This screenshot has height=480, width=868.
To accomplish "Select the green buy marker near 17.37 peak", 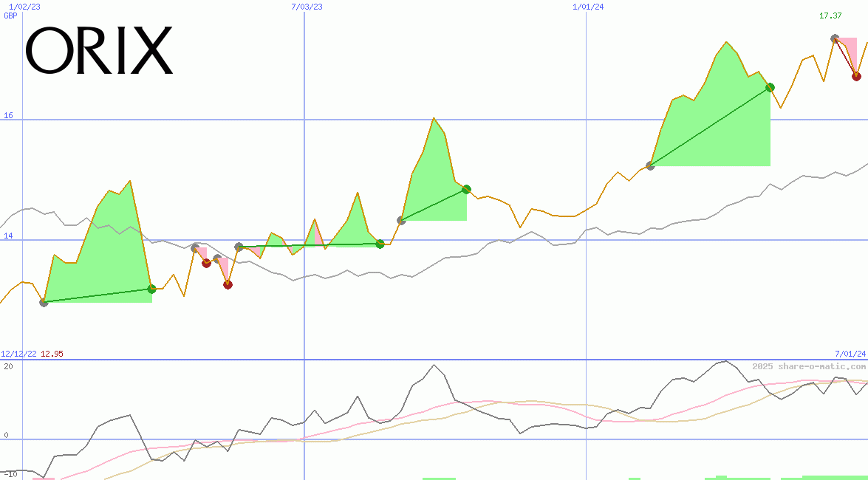I will 769,88.
